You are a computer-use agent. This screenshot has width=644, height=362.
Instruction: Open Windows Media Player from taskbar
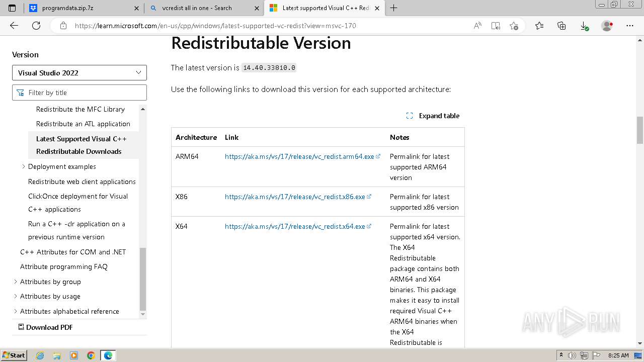[x=74, y=355]
